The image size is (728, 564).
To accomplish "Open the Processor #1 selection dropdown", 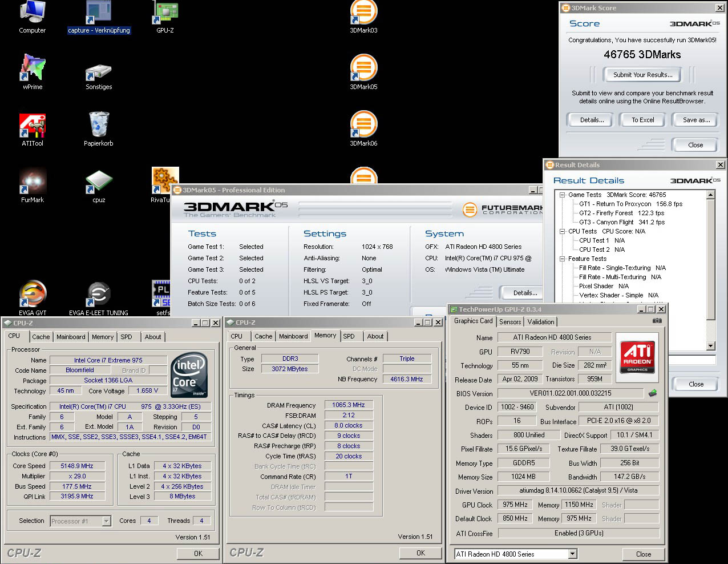I will (106, 521).
